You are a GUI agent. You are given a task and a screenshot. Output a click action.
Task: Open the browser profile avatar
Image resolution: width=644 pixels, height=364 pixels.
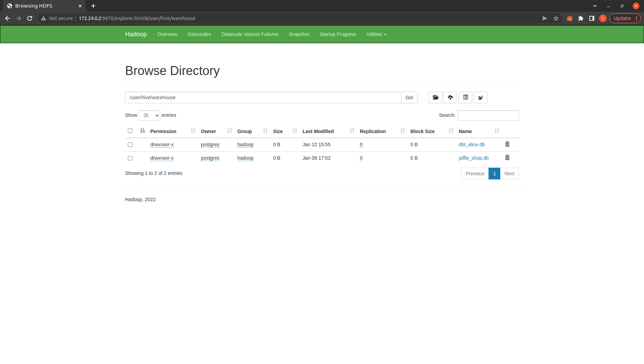pyautogui.click(x=603, y=18)
